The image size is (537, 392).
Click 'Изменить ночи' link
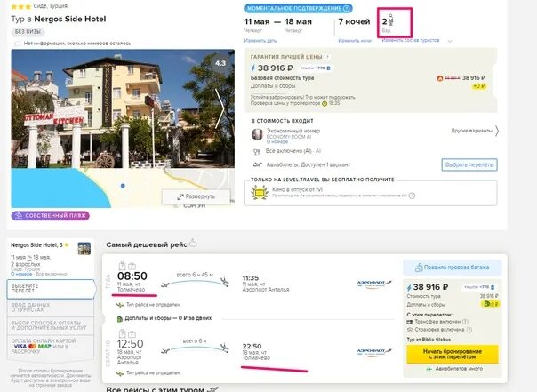(x=355, y=41)
